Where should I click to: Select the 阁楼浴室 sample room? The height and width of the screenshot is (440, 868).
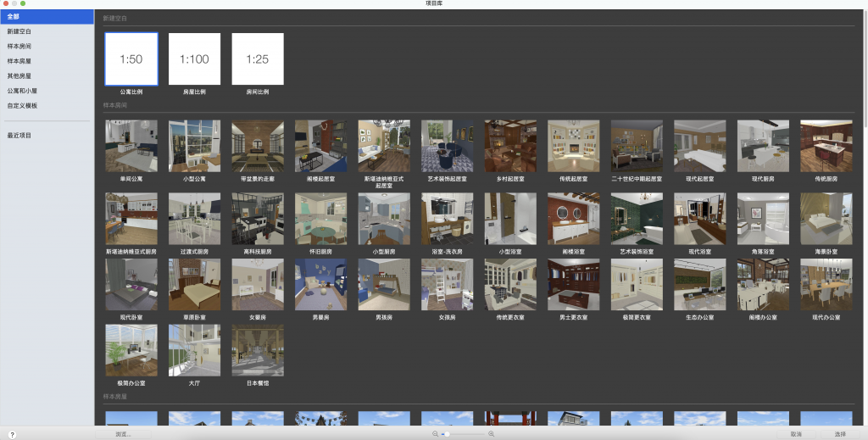(x=574, y=219)
